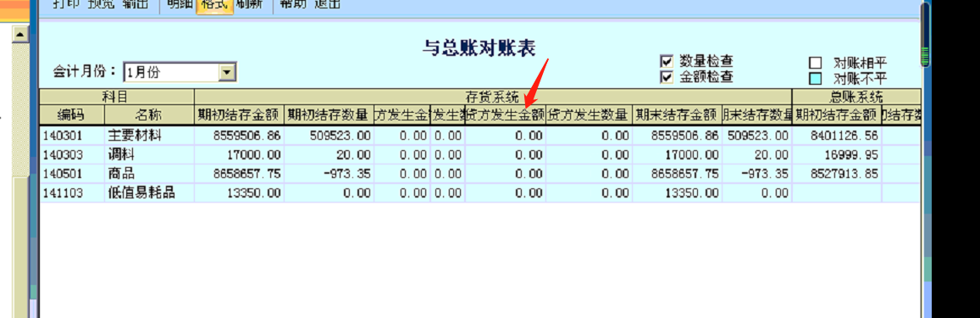
Task: Click 退出 (Exit) in the toolbar
Action: [327, 3]
